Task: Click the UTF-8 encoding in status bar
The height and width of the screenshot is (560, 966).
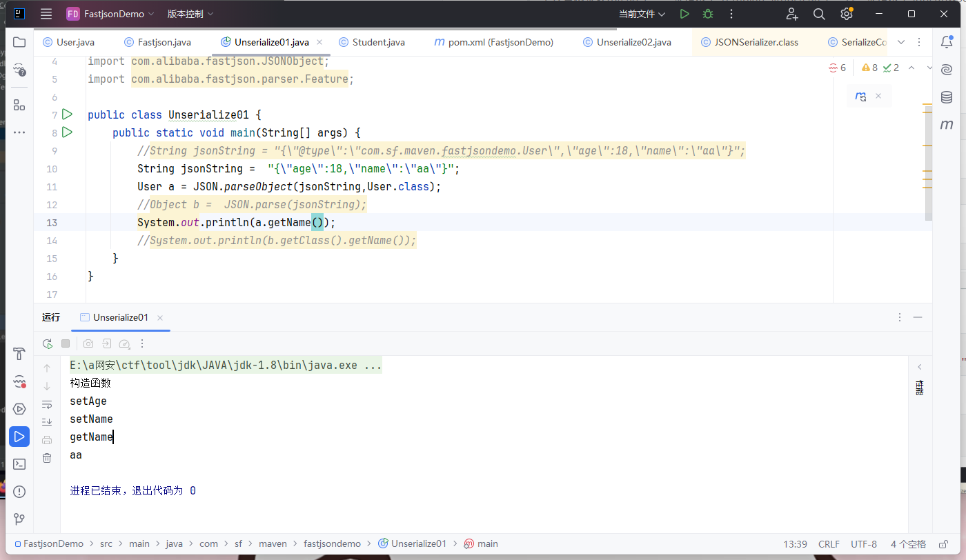Action: [x=864, y=544]
